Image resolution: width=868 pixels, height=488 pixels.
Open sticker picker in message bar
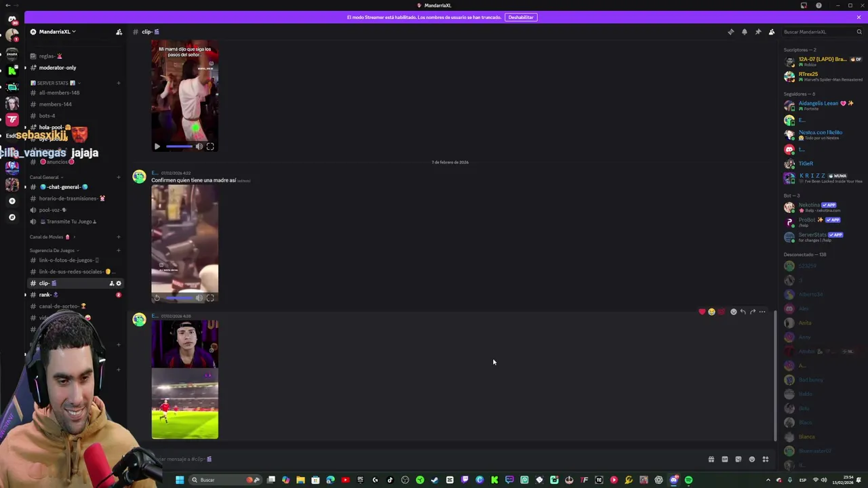click(x=738, y=459)
